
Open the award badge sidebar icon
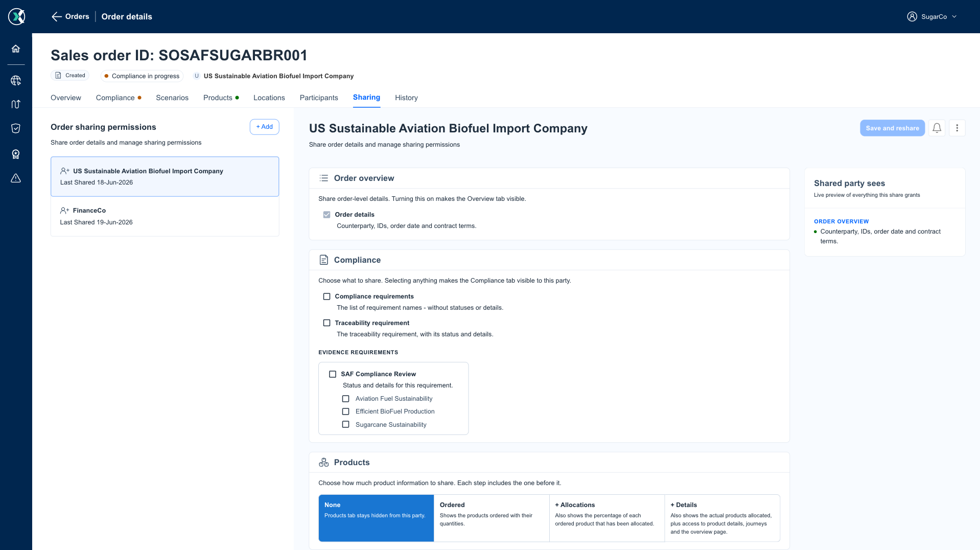[16, 154]
